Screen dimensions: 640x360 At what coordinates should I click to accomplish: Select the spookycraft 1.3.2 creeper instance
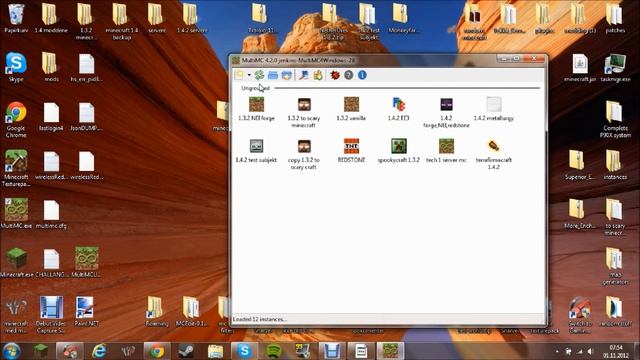click(398, 151)
